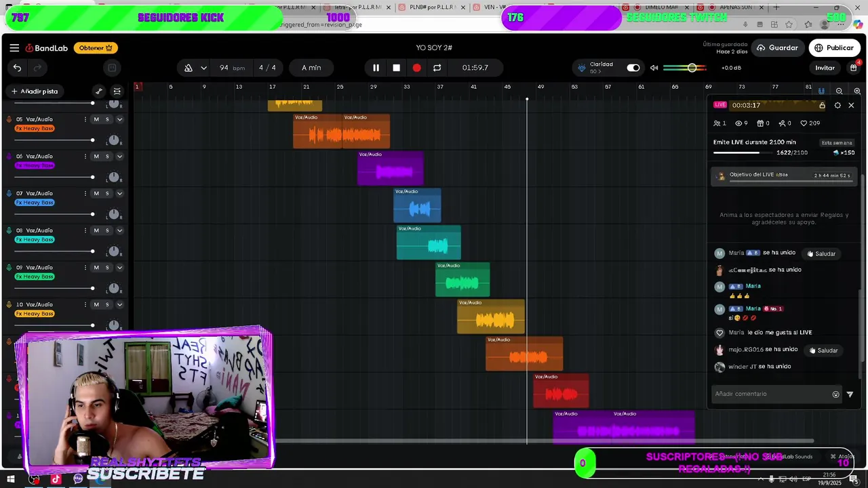The height and width of the screenshot is (488, 868).
Task: Click Añadir pista button
Action: [34, 91]
